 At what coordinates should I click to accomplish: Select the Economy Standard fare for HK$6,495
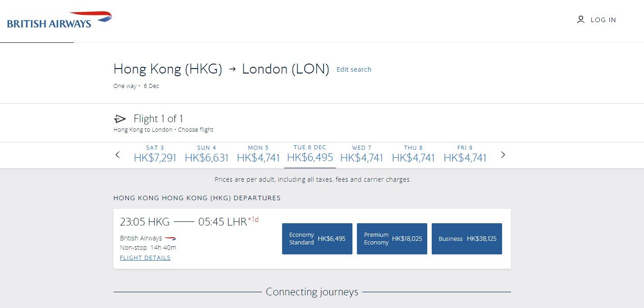coord(317,239)
